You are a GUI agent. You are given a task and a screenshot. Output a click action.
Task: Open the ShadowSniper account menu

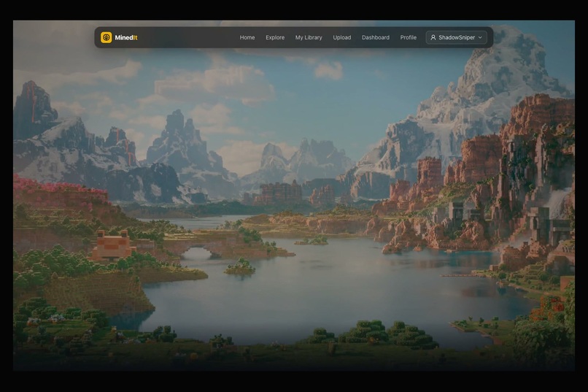pos(457,37)
